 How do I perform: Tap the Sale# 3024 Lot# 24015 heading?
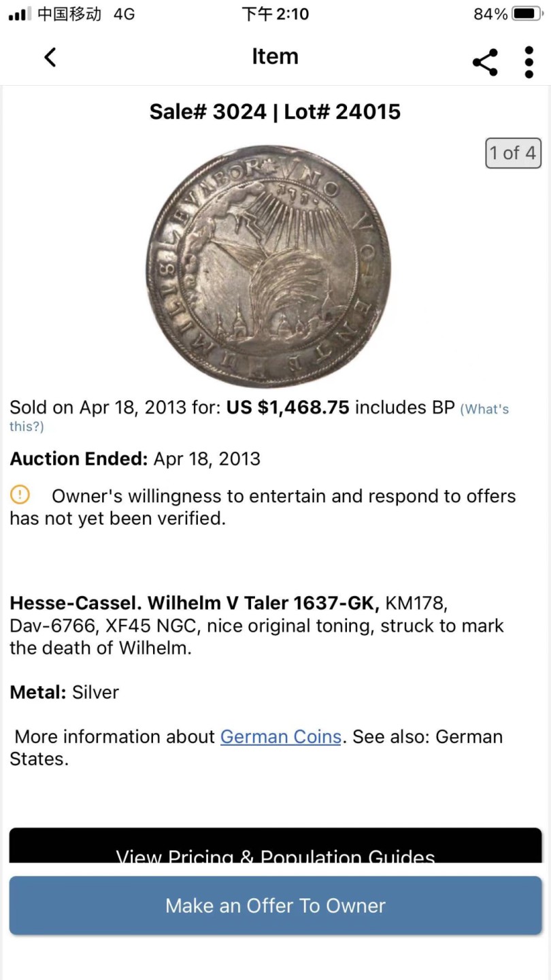coord(275,112)
